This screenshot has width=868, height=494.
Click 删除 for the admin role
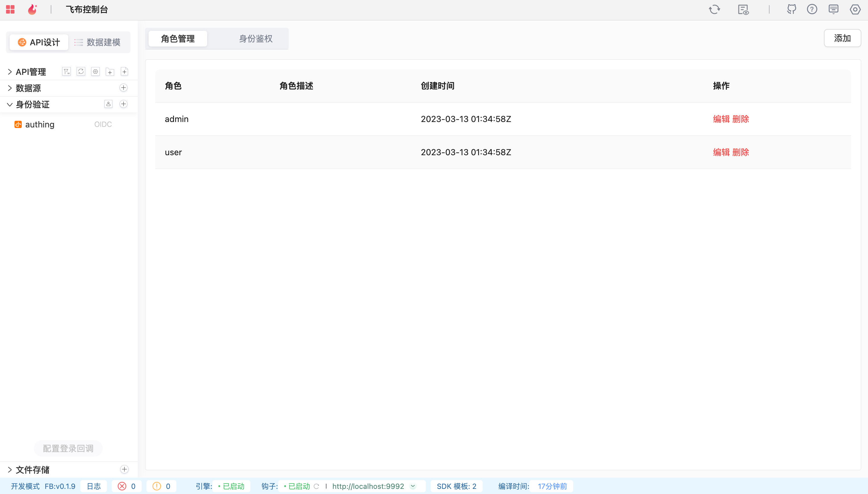click(x=741, y=119)
